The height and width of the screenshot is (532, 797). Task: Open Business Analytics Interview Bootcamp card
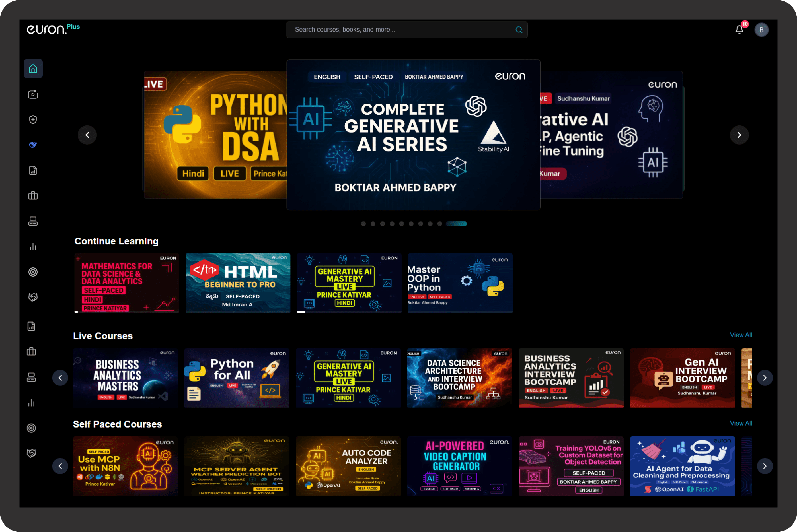coord(571,378)
